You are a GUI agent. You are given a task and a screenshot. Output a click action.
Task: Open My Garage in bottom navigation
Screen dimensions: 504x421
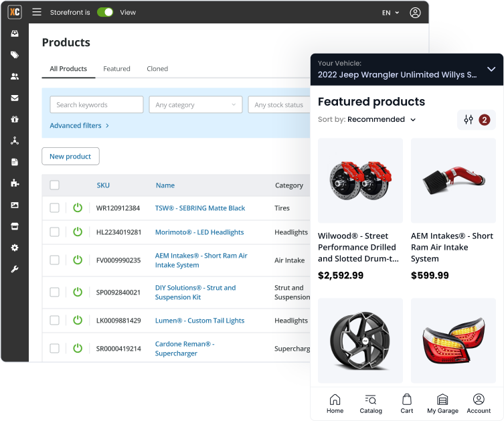(442, 404)
